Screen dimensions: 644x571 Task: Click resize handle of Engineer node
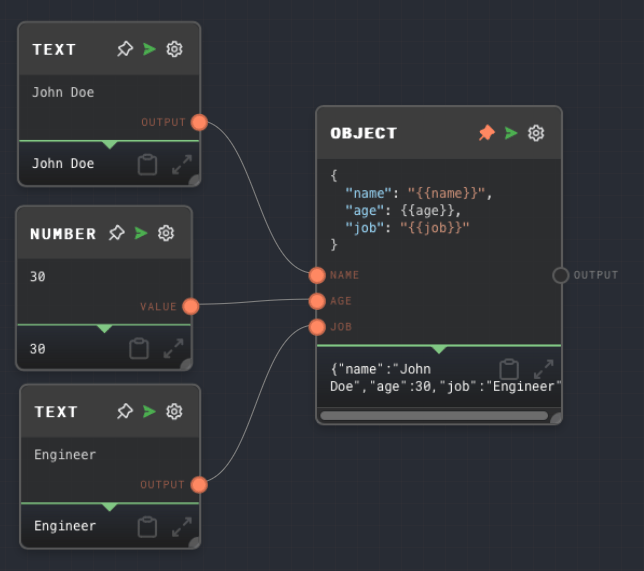click(194, 542)
